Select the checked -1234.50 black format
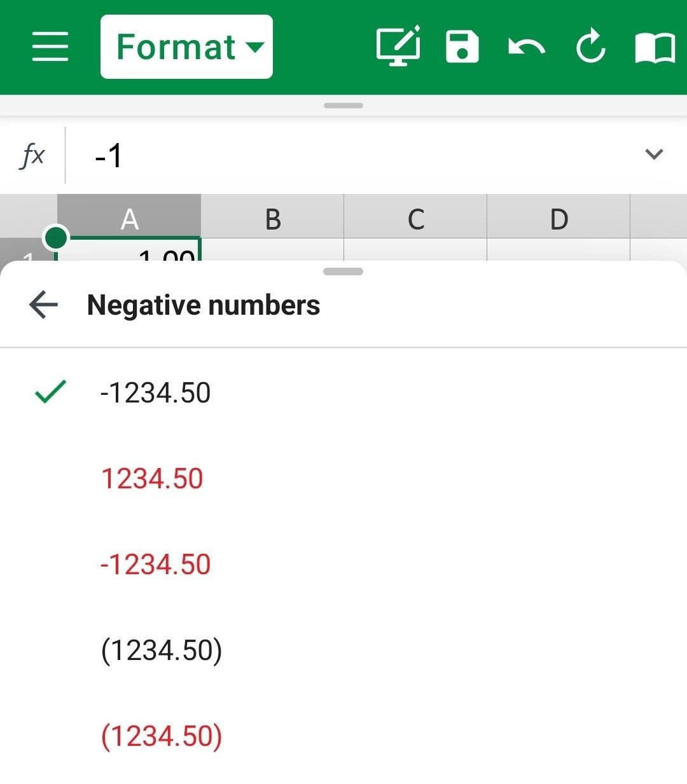The height and width of the screenshot is (784, 687). point(343,392)
